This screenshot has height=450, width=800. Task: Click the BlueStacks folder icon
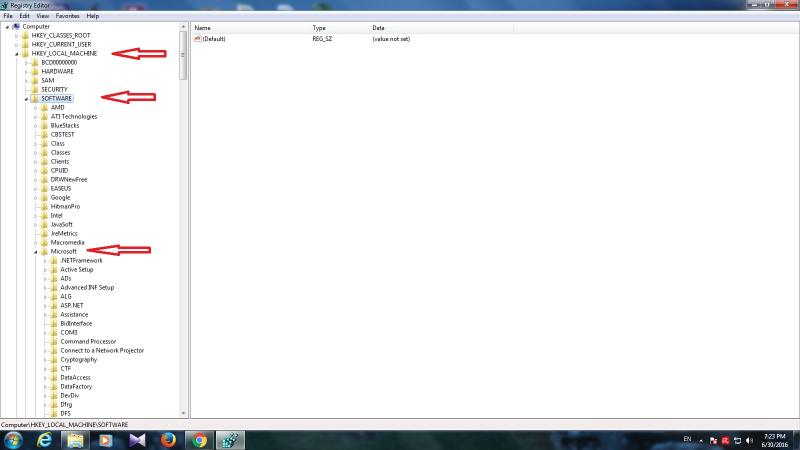(44, 126)
